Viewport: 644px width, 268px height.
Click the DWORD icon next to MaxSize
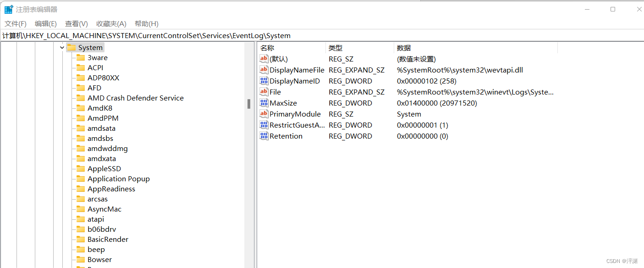click(264, 103)
